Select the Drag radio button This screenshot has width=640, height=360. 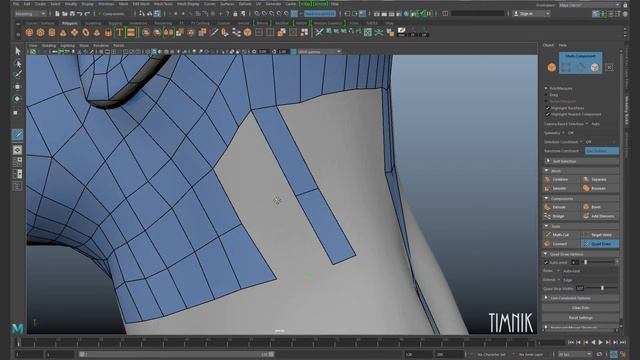click(x=546, y=95)
